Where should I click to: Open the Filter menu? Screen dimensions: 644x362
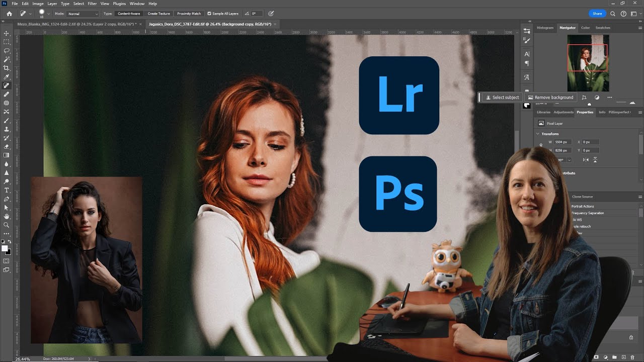click(92, 4)
